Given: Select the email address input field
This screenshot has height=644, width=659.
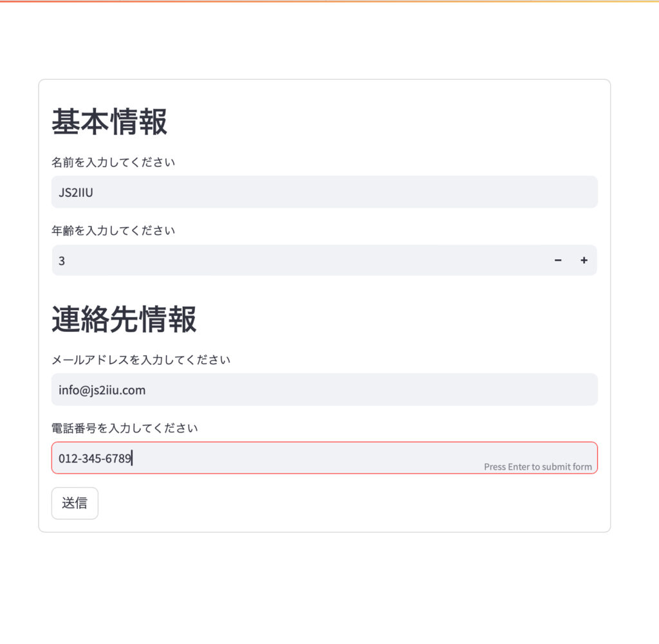Looking at the screenshot, I should [324, 390].
